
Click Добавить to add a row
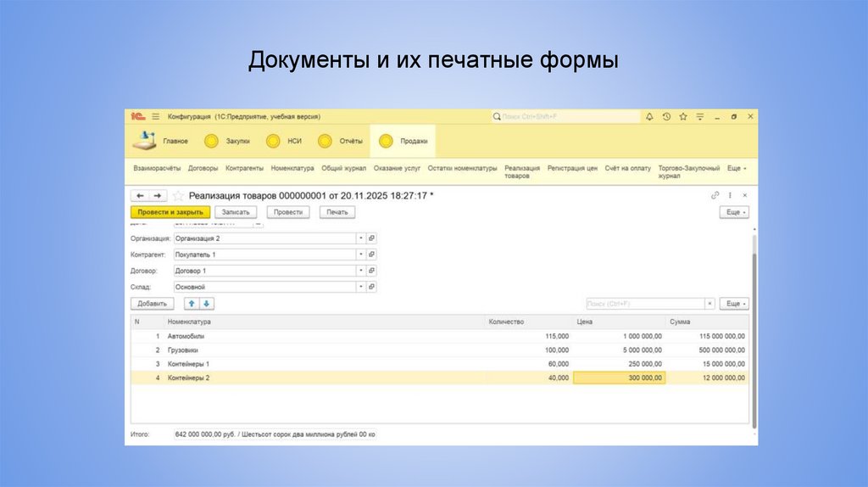[x=153, y=304]
